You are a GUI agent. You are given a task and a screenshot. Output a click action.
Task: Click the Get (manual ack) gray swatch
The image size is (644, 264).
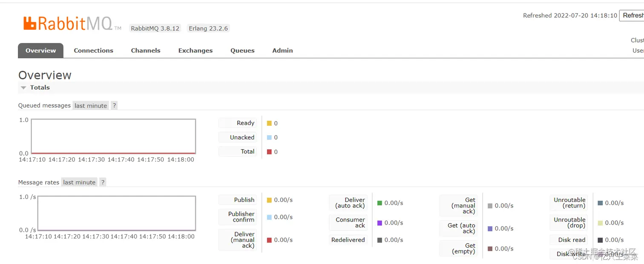click(x=490, y=206)
